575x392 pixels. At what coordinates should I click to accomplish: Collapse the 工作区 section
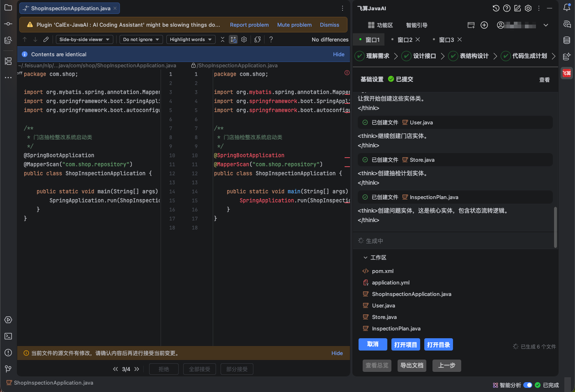(366, 258)
